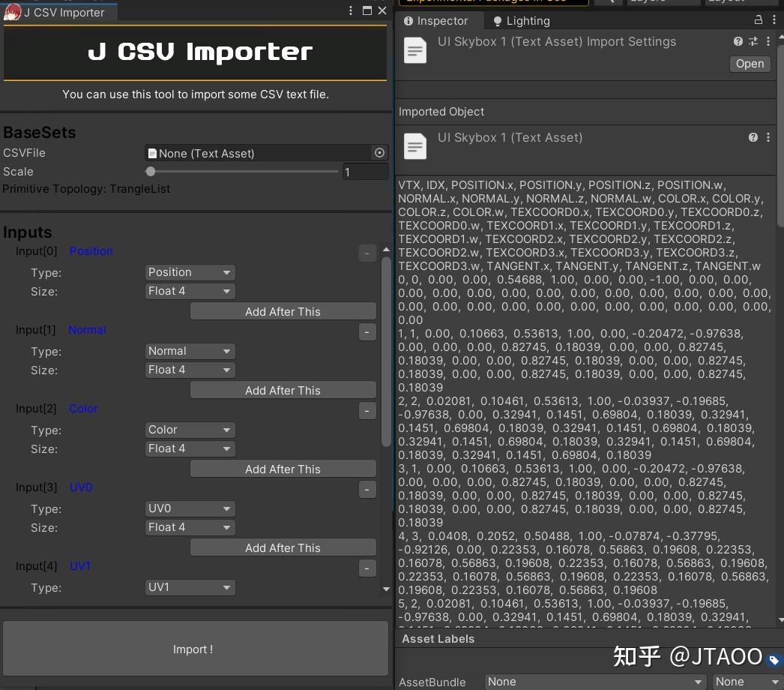Click Add After This under Input[0]
Screen dimensions: 784x690
point(283,311)
